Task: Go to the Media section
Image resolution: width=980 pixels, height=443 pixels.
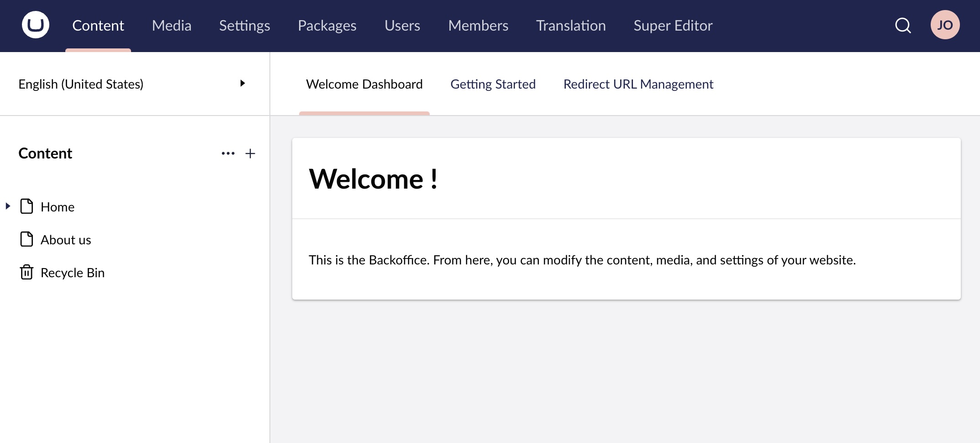Action: coord(171,26)
